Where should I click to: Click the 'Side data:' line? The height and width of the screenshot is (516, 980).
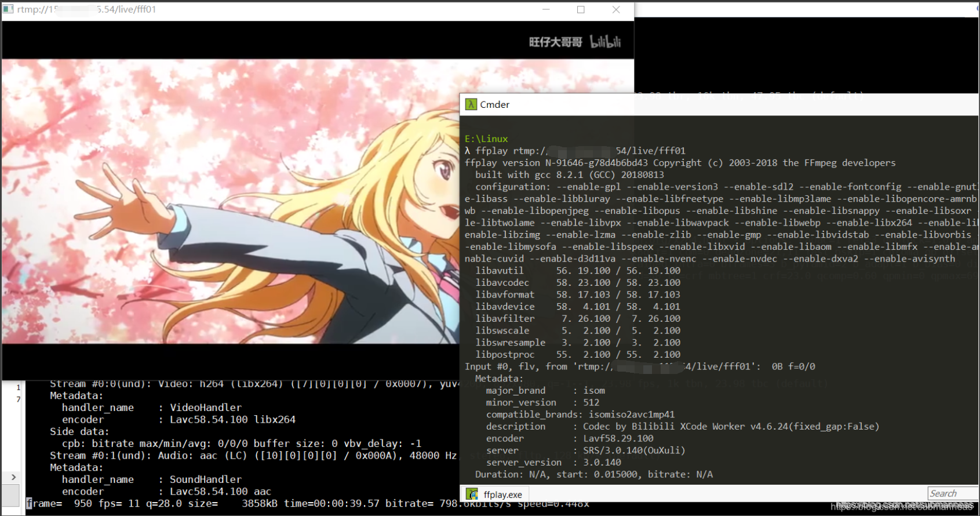click(79, 432)
